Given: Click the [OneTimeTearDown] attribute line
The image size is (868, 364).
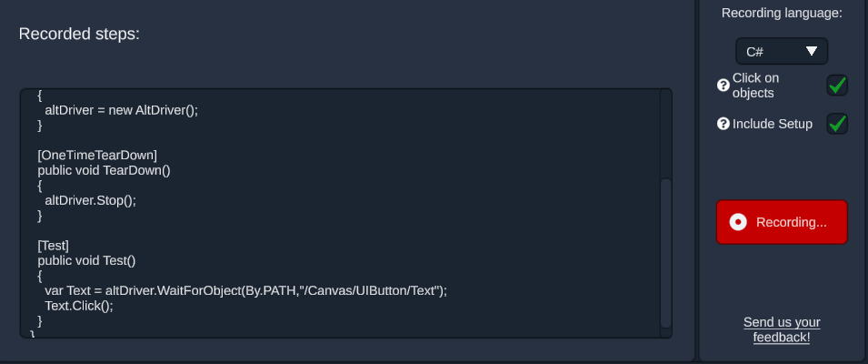Looking at the screenshot, I should (97, 155).
